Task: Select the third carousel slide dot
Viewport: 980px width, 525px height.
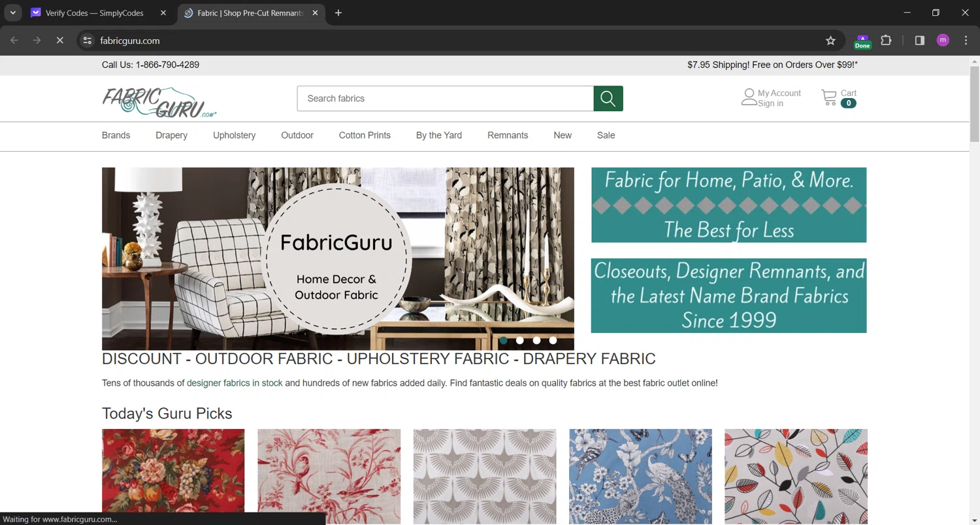Action: point(536,340)
